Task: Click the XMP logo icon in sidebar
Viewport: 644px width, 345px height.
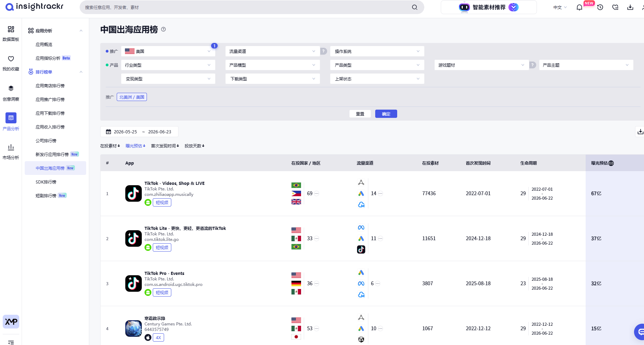Action: [11, 322]
